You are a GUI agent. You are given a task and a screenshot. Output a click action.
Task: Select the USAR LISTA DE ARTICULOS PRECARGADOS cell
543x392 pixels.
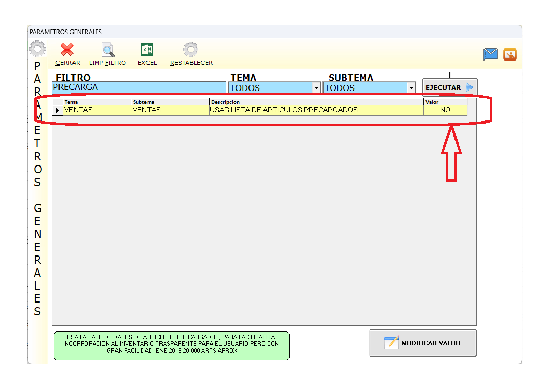tap(316, 110)
